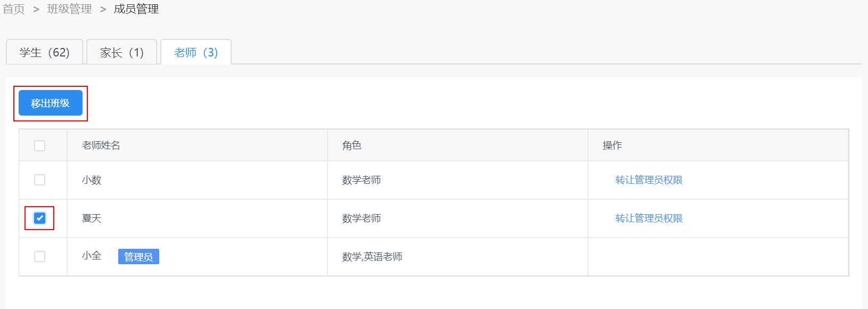Image resolution: width=868 pixels, height=309 pixels.
Task: Toggle the select-all checkbox in table header
Action: pyautogui.click(x=39, y=145)
